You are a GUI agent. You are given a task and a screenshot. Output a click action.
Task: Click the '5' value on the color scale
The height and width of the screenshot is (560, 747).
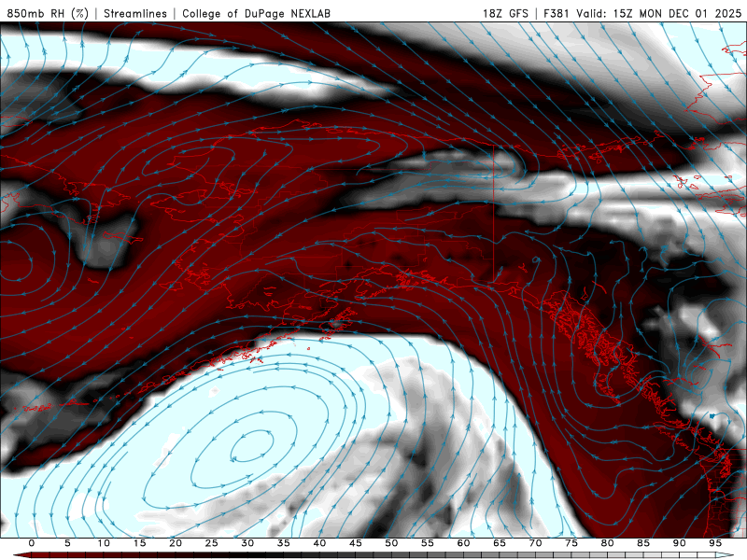67,543
